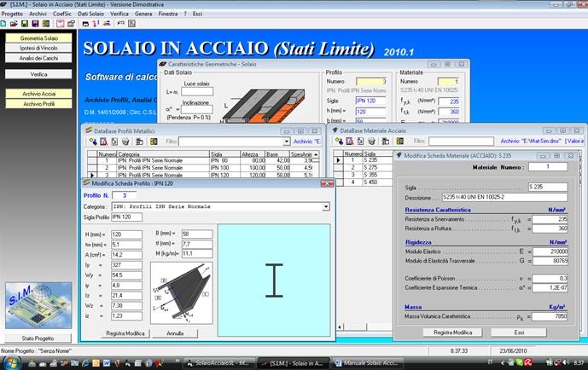Click the Analisi dei Carichi sidebar button

tap(38, 58)
